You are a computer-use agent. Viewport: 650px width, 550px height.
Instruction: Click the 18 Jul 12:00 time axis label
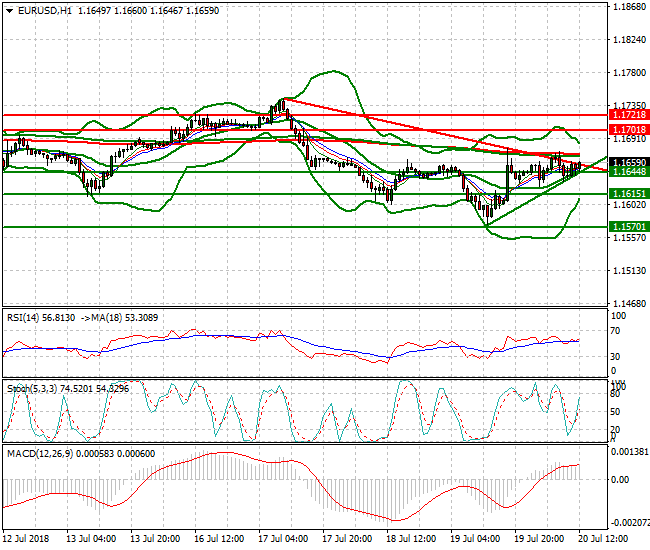[x=411, y=539]
